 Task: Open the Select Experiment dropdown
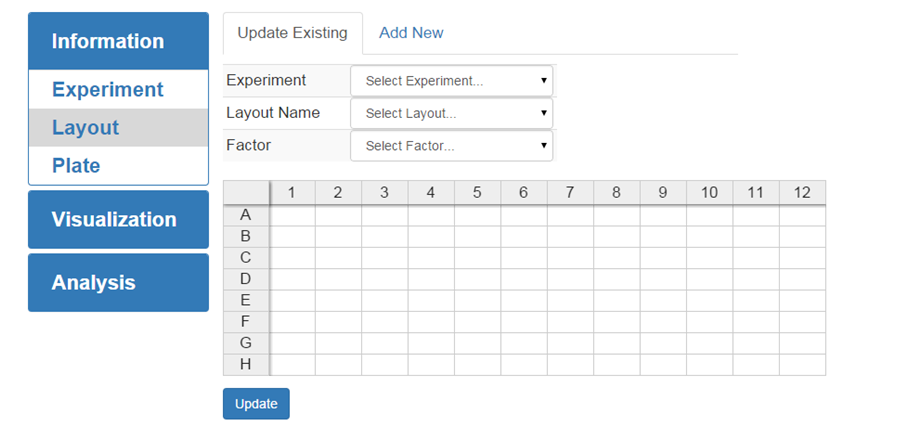pos(452,81)
